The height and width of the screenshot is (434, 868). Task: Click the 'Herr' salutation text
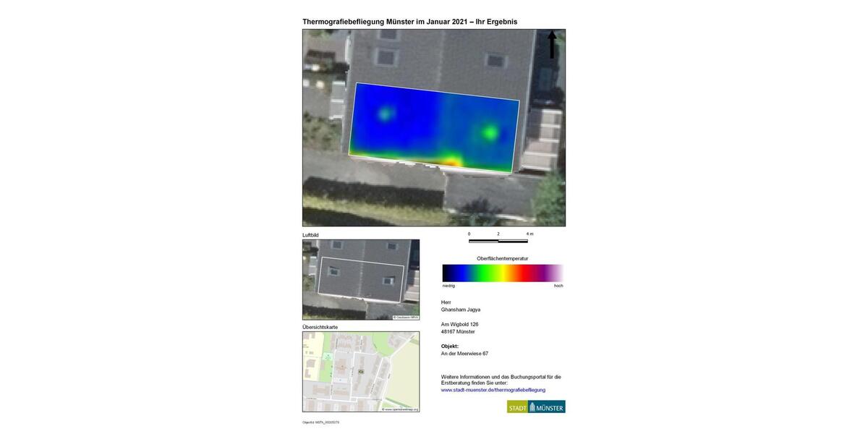coord(446,302)
